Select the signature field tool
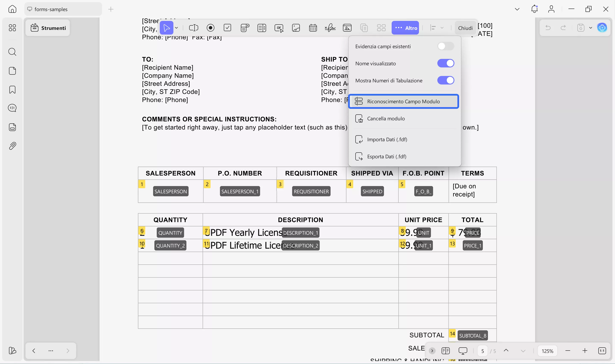Viewport: 615px width, 364px height. pos(330,28)
